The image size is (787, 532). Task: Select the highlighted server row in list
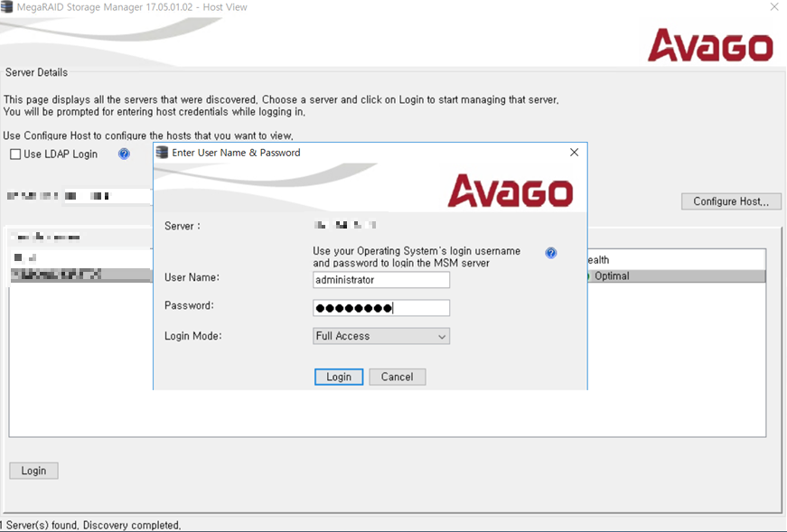[80, 275]
